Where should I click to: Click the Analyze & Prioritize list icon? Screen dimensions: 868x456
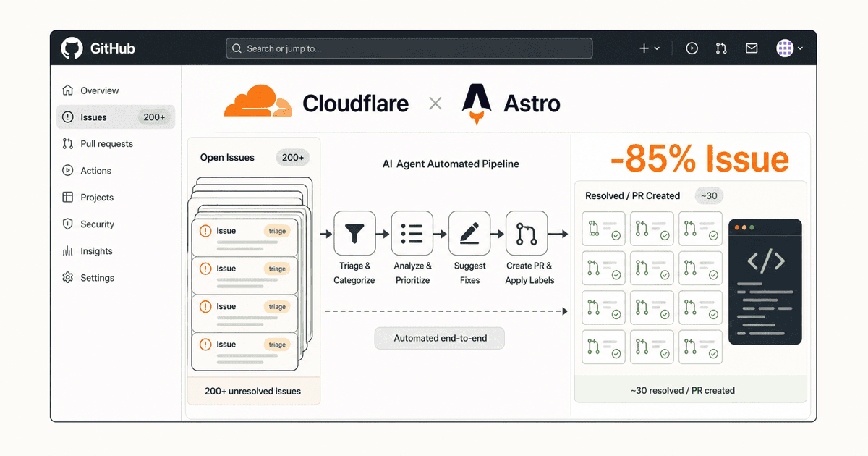click(412, 233)
